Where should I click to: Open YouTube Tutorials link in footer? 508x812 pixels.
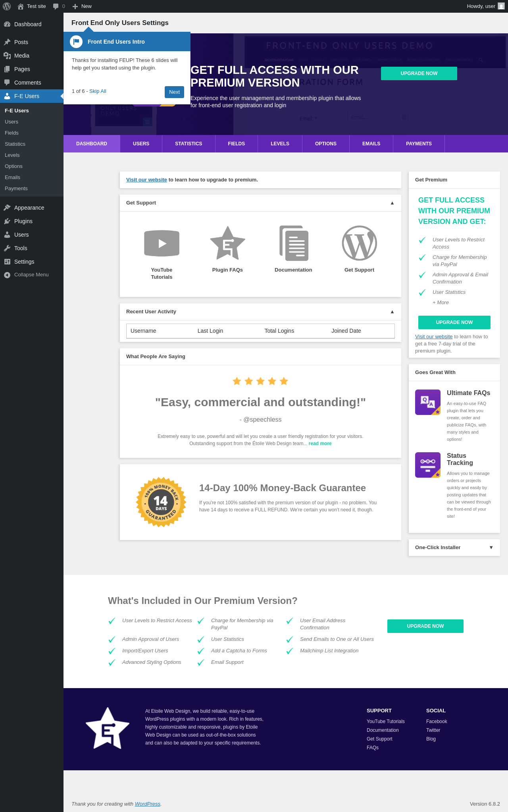[x=386, y=721]
